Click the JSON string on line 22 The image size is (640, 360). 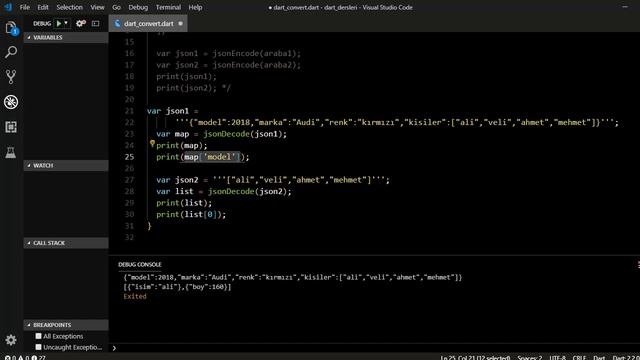[397, 122]
